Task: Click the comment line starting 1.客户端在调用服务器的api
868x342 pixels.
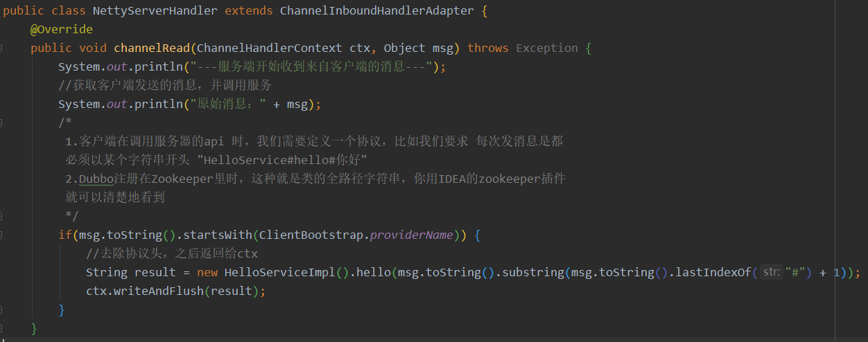Action: coord(314,141)
